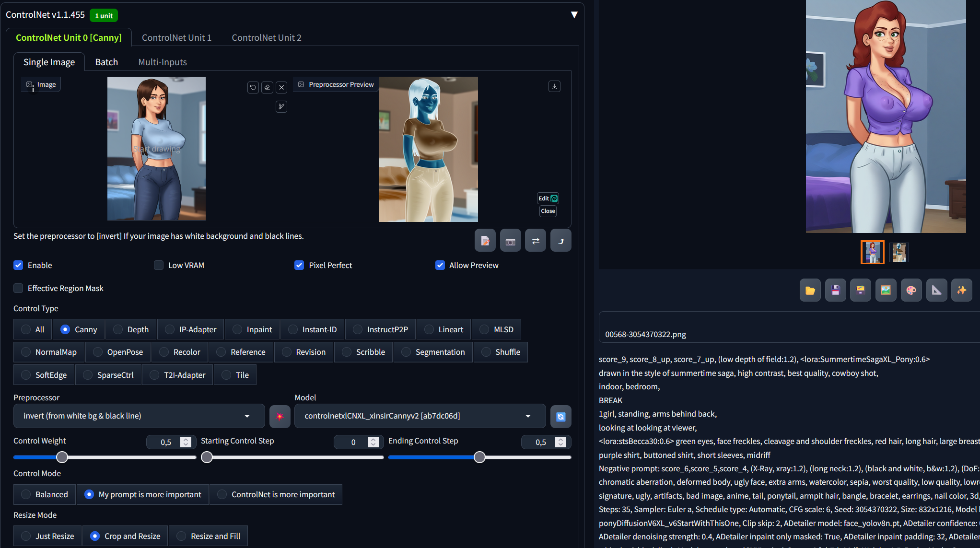Open output folder icon below the gallery
Image resolution: width=980 pixels, height=548 pixels.
(x=810, y=290)
